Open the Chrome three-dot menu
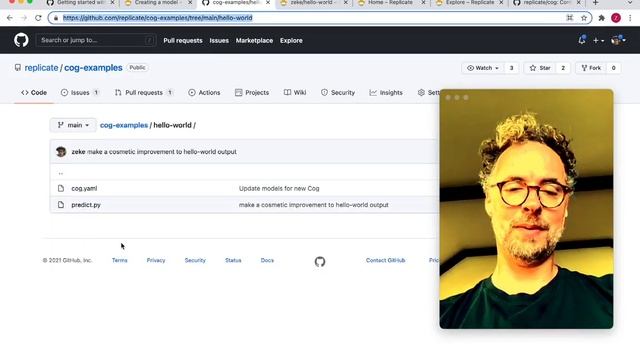 (631, 18)
